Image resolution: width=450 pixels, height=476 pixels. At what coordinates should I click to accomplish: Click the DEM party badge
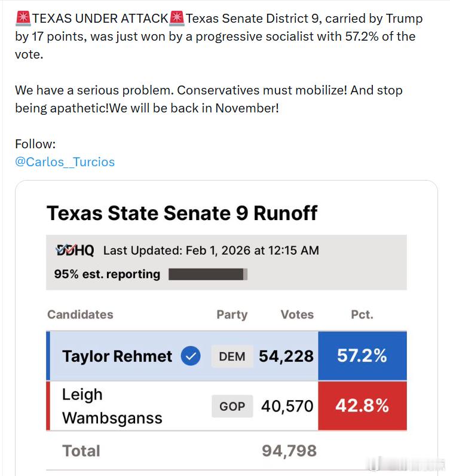pos(232,356)
